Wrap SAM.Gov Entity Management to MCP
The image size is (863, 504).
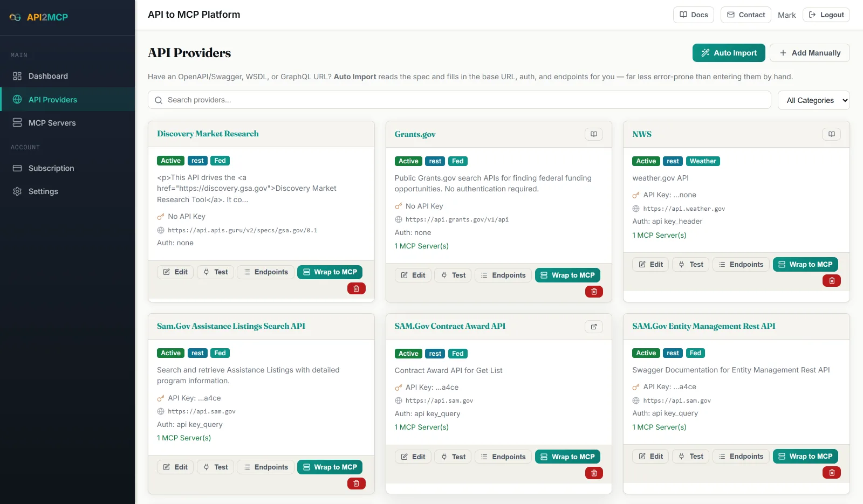tap(805, 457)
